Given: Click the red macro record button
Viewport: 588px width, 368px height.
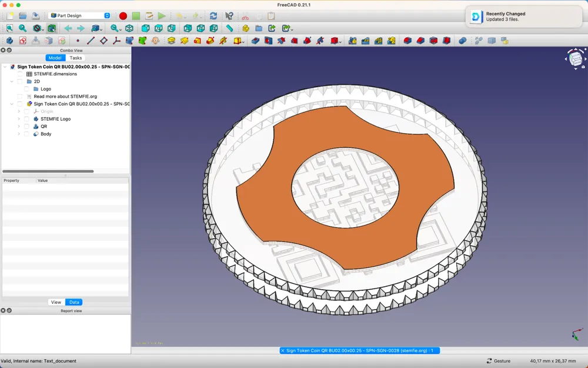Looking at the screenshot, I should click(123, 16).
